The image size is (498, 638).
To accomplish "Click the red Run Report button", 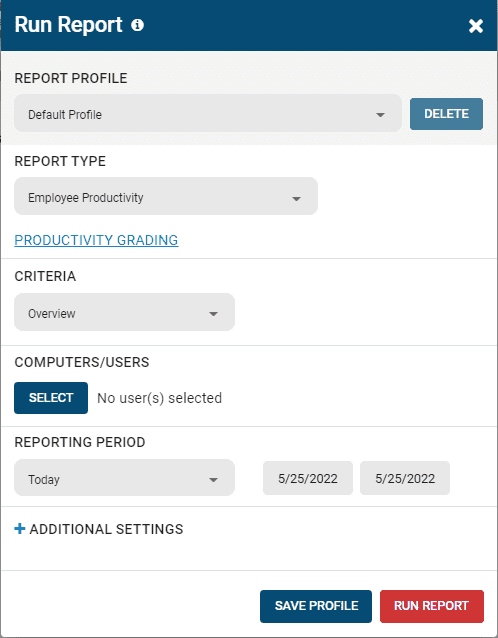I will [432, 606].
